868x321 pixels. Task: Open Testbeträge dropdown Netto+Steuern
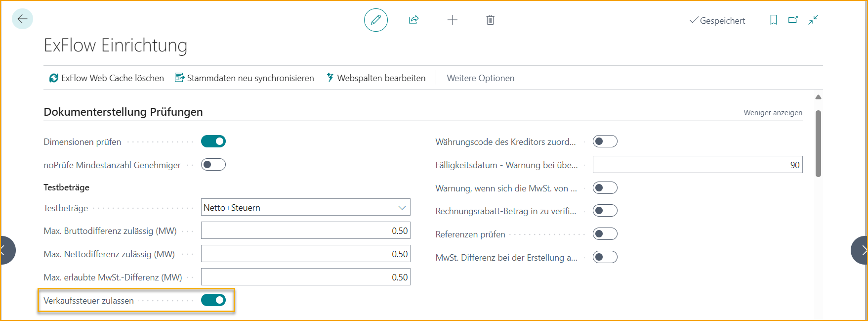click(306, 207)
